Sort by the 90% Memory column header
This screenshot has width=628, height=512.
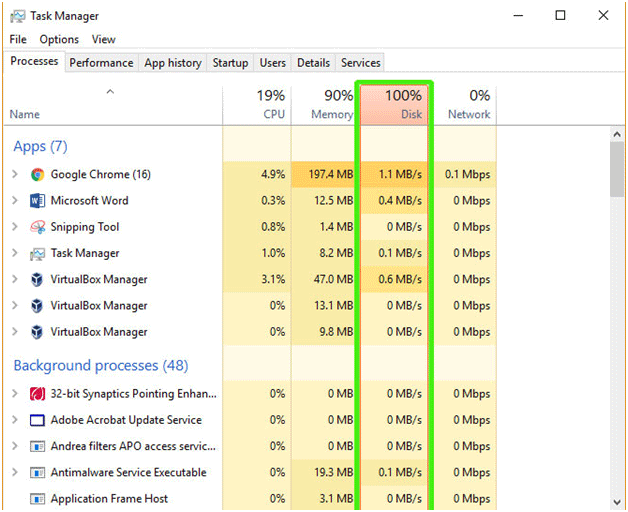click(324, 105)
